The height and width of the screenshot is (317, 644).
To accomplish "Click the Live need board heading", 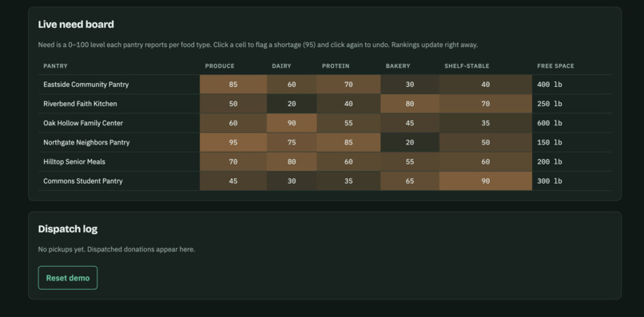I will (76, 25).
